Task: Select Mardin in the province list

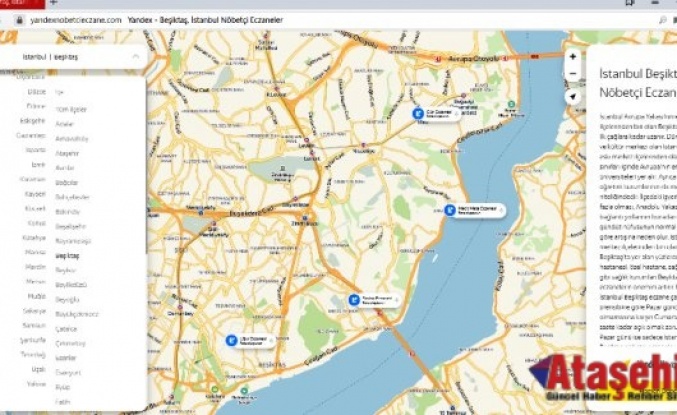Action: [x=35, y=267]
